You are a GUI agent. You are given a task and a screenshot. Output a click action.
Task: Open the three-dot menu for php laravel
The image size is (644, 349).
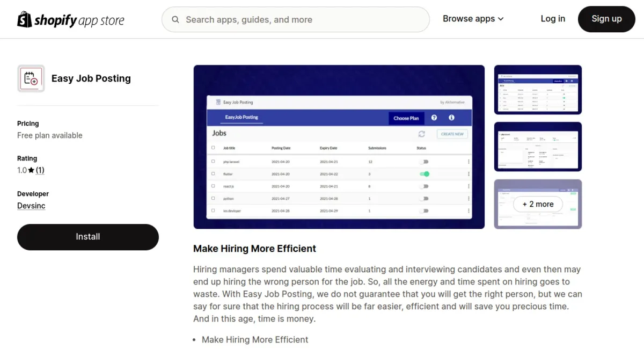(469, 162)
